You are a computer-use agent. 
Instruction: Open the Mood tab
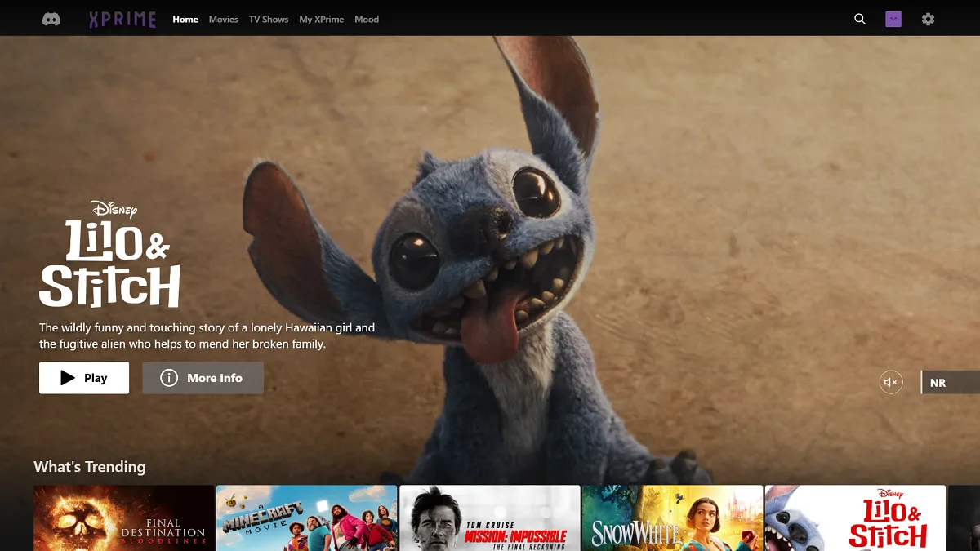(x=367, y=19)
